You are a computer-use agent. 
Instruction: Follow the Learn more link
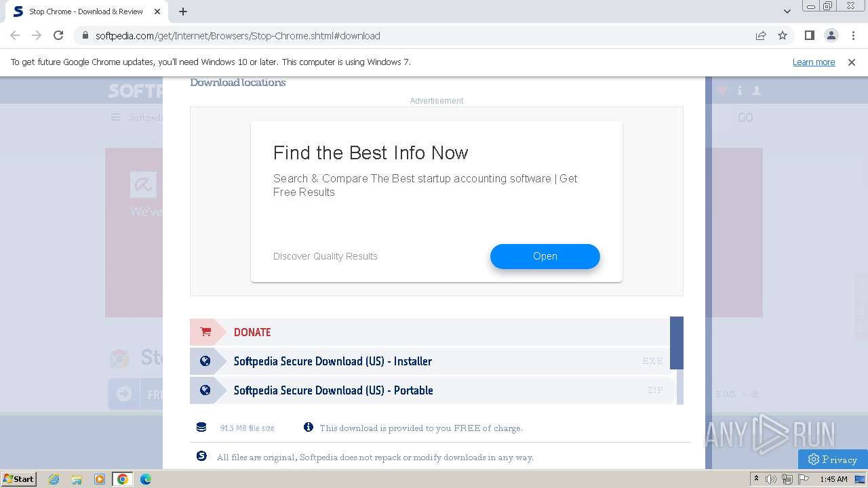coord(814,62)
